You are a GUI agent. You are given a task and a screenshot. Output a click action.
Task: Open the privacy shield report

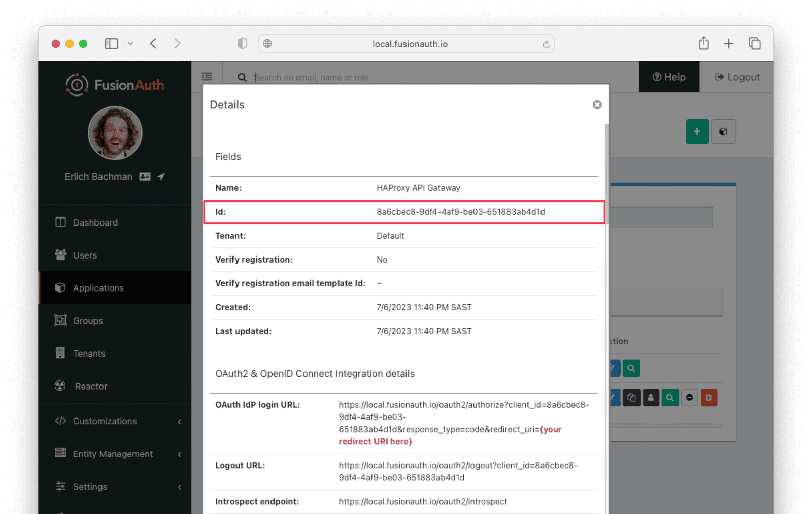coord(242,44)
